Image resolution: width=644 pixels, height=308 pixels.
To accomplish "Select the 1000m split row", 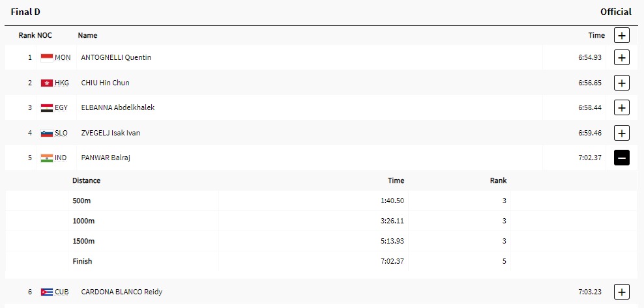I will pyautogui.click(x=85, y=221).
